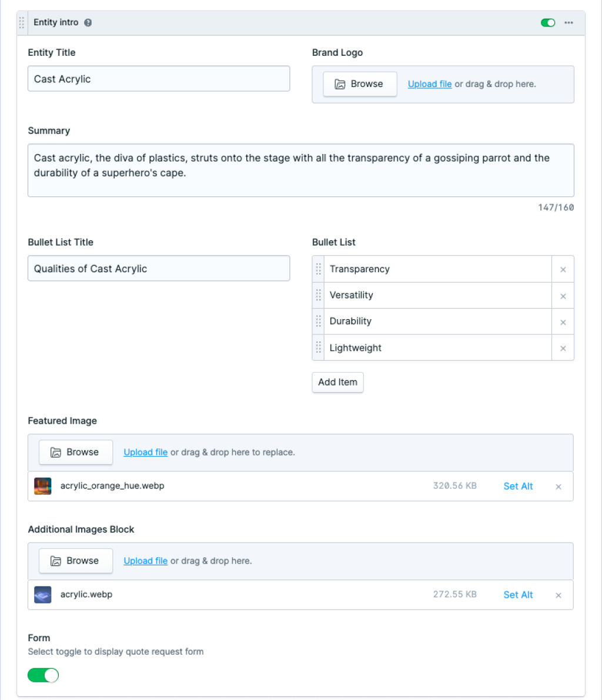Remove the Versatility bullet item
This screenshot has height=700, width=602.
click(x=563, y=295)
